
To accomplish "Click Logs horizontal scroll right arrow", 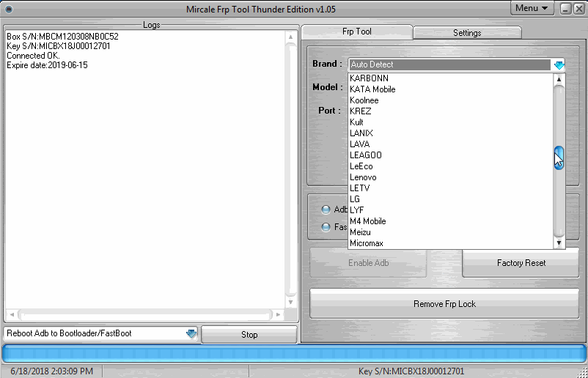I will pyautogui.click(x=278, y=315).
